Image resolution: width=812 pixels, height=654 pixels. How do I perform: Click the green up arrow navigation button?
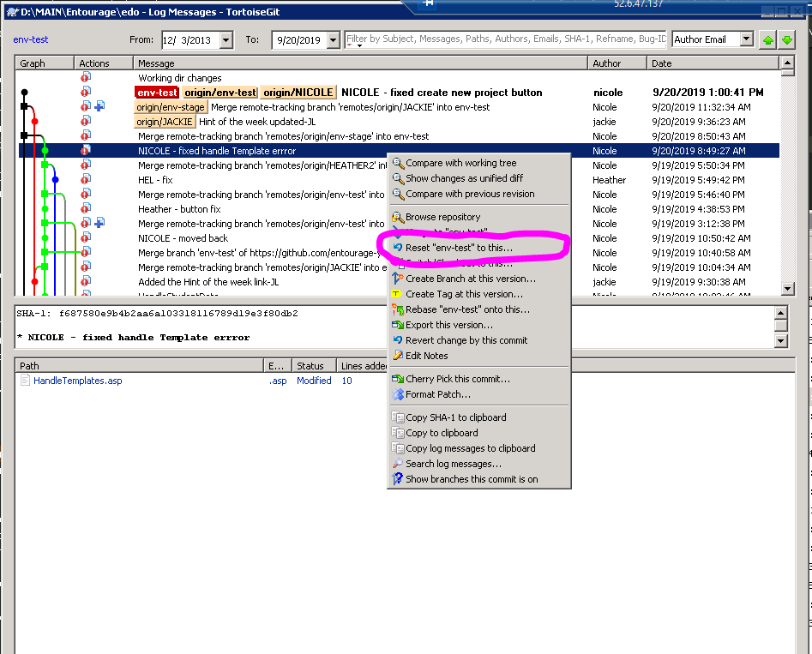tap(768, 40)
